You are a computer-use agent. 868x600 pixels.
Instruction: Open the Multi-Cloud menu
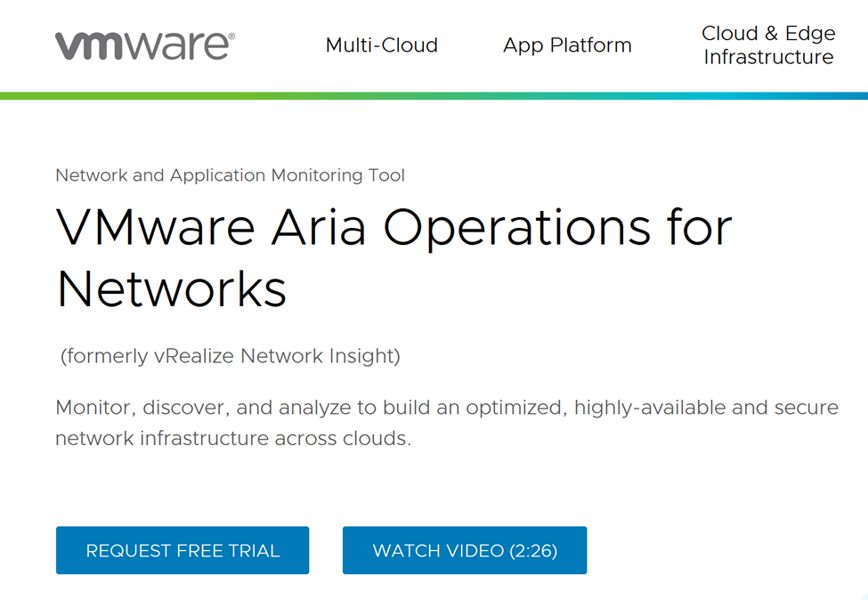pyautogui.click(x=381, y=45)
